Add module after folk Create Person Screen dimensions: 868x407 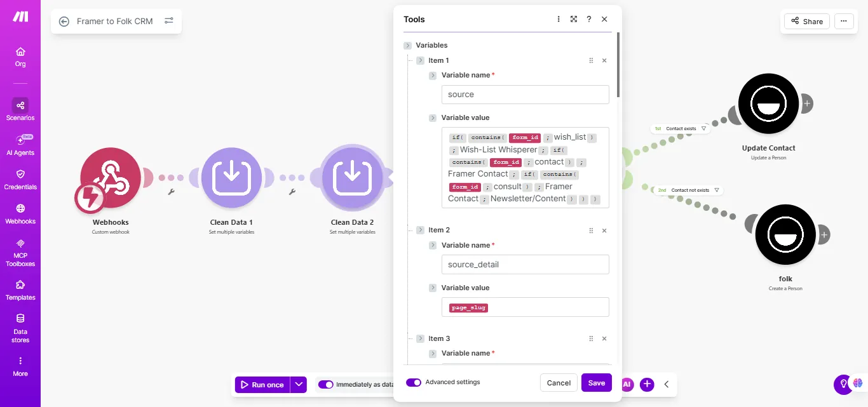824,234
